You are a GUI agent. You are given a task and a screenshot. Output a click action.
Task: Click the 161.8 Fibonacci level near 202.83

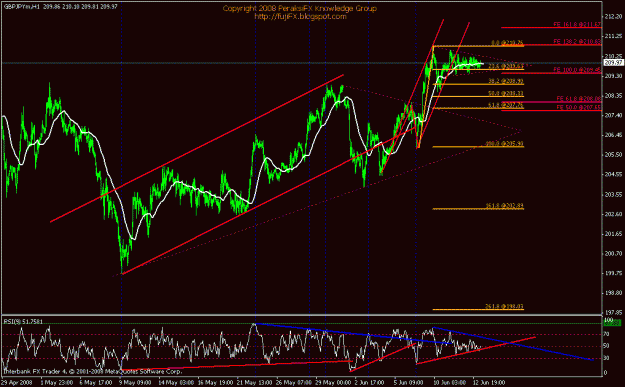(504, 206)
